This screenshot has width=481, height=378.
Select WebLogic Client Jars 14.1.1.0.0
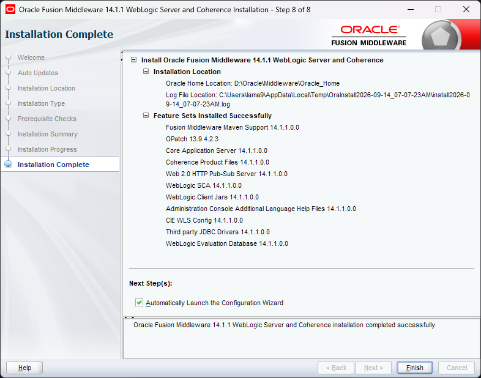coord(212,197)
